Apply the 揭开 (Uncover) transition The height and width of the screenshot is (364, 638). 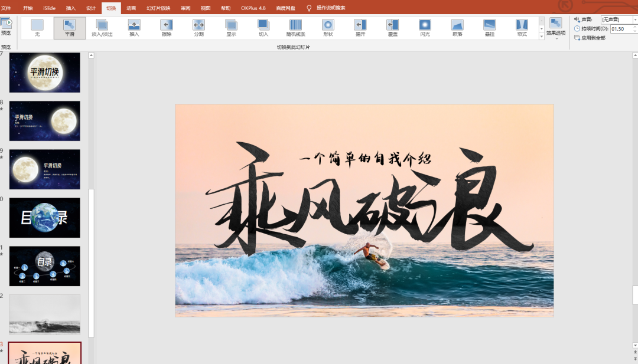360,28
